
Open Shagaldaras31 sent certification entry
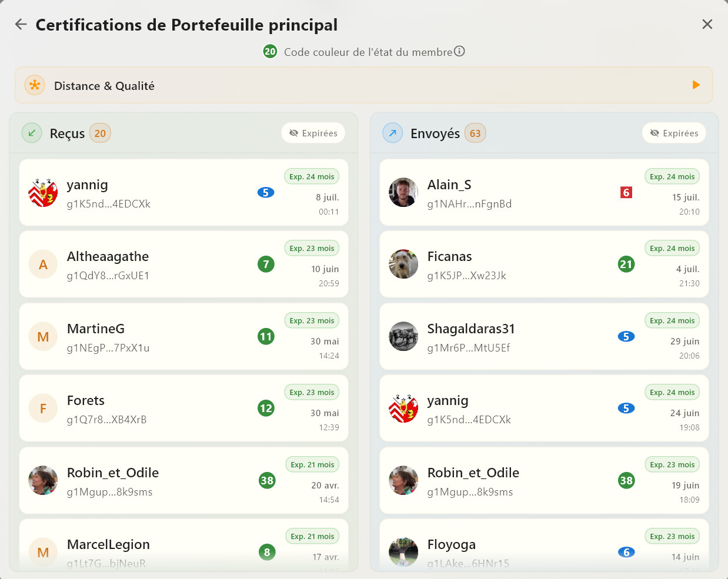[544, 336]
